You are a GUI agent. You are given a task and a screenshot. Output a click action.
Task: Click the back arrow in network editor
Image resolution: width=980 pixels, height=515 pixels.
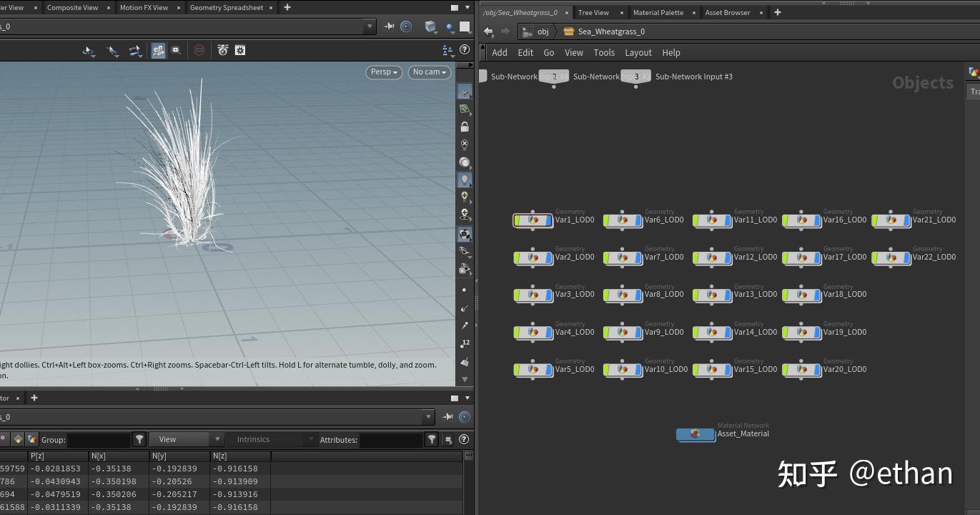click(x=488, y=31)
